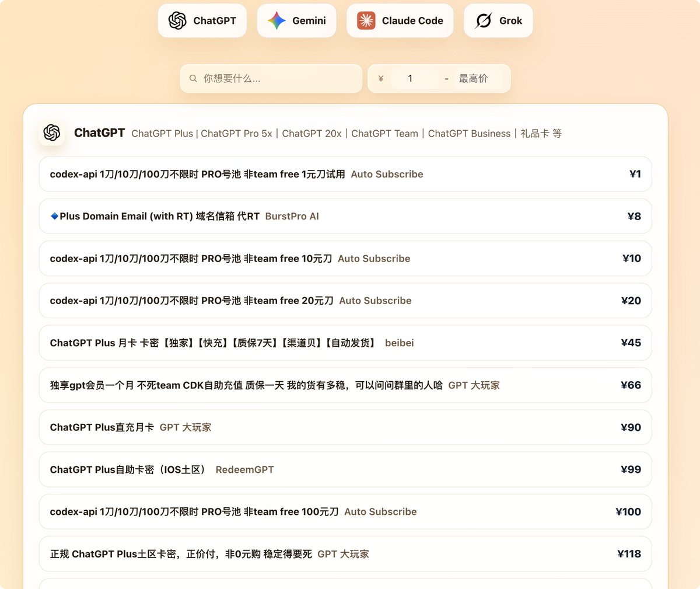
Task: Switch to the ChatGPT category tab
Action: coord(202,20)
